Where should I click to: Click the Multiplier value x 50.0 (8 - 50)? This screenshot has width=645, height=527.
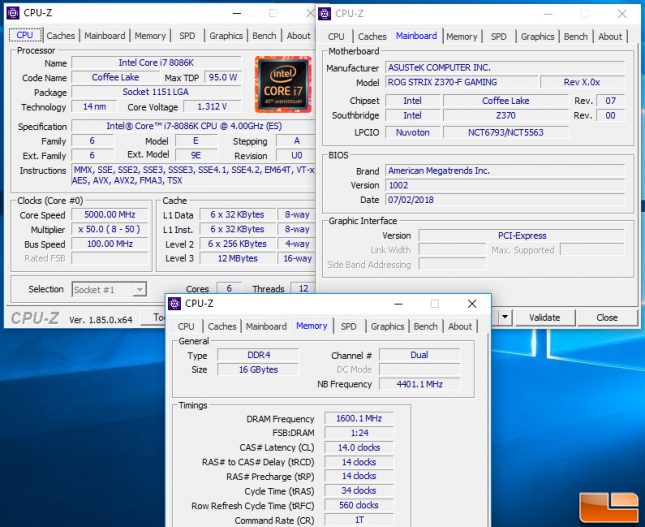pyautogui.click(x=109, y=229)
